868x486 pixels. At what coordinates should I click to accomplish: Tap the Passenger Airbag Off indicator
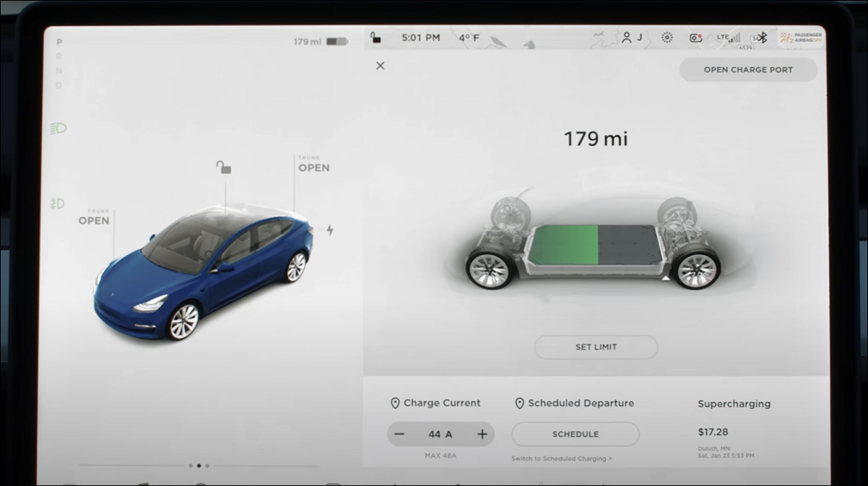tap(800, 38)
